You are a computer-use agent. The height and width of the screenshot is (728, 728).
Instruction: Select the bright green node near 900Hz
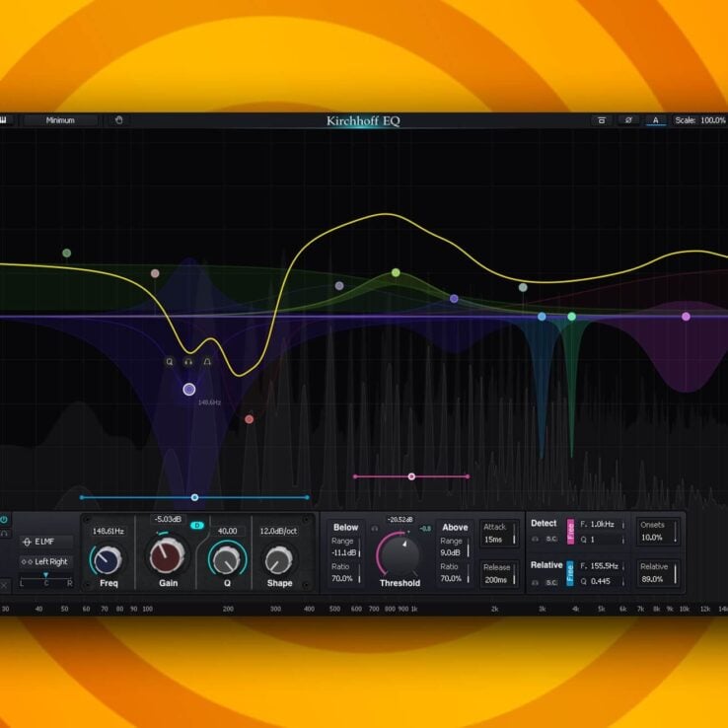coord(396,272)
